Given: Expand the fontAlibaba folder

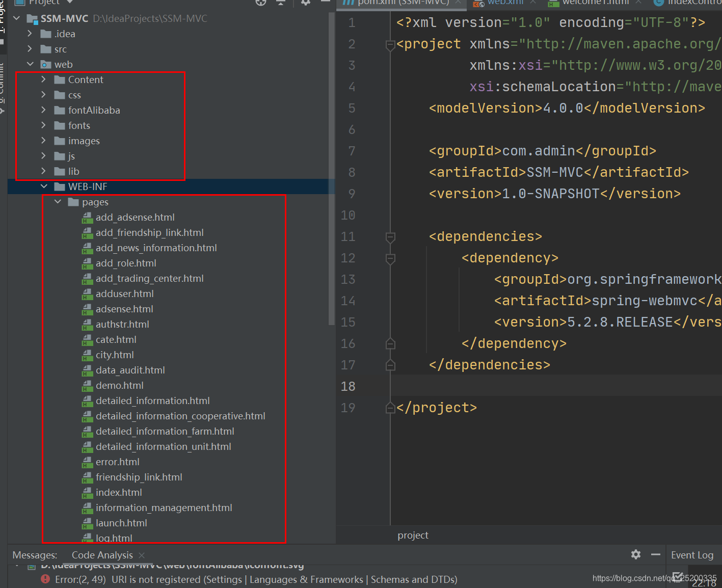Looking at the screenshot, I should click(43, 110).
